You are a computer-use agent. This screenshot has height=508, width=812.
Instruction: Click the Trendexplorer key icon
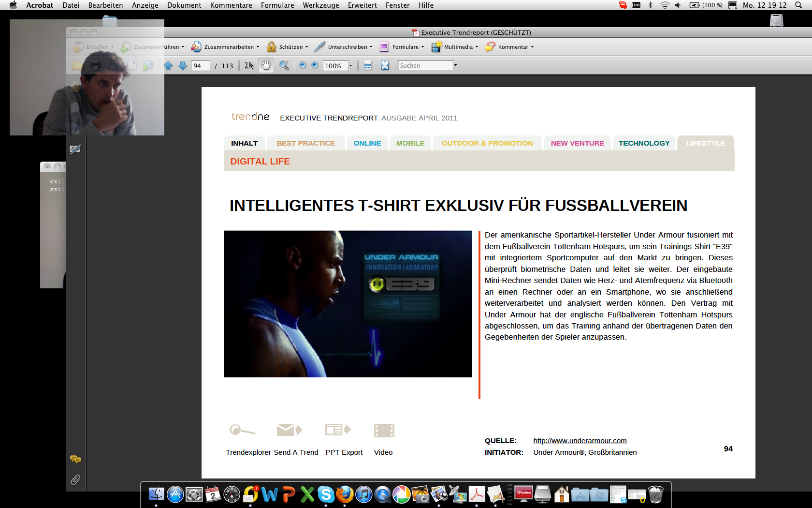pos(242,430)
